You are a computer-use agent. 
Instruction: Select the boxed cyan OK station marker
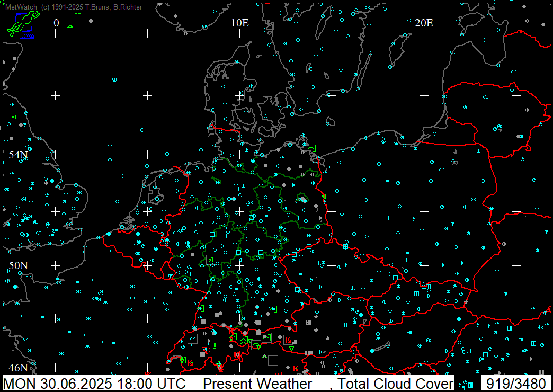193,339
